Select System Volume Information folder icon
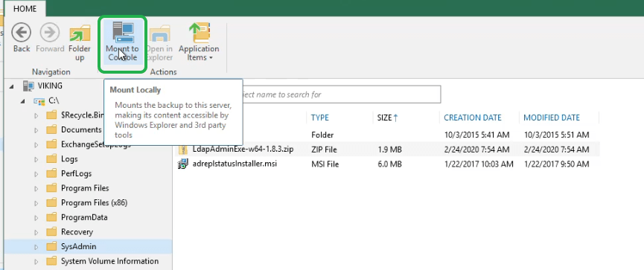This screenshot has width=644, height=270. click(x=51, y=260)
